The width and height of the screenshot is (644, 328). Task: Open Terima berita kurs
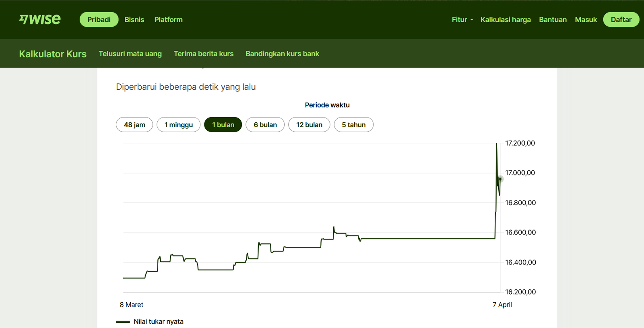coord(203,54)
